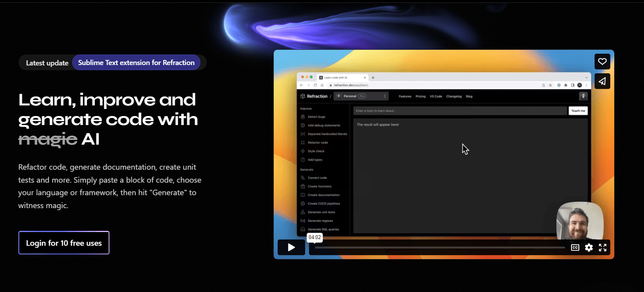This screenshot has width=644, height=292.
Task: Toggle closed captions with the CC button
Action: 575,247
